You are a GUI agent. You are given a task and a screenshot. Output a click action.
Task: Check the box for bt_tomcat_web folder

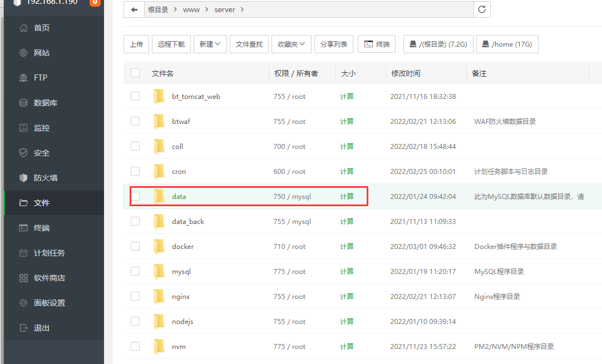pyautogui.click(x=135, y=96)
